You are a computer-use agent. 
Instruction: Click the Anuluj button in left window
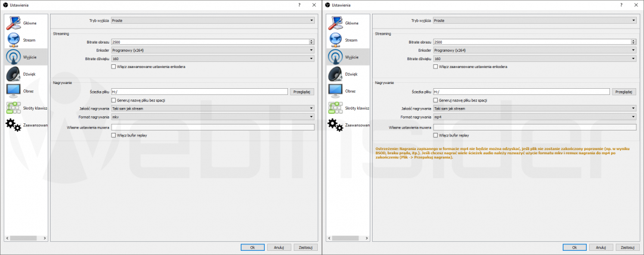278,247
